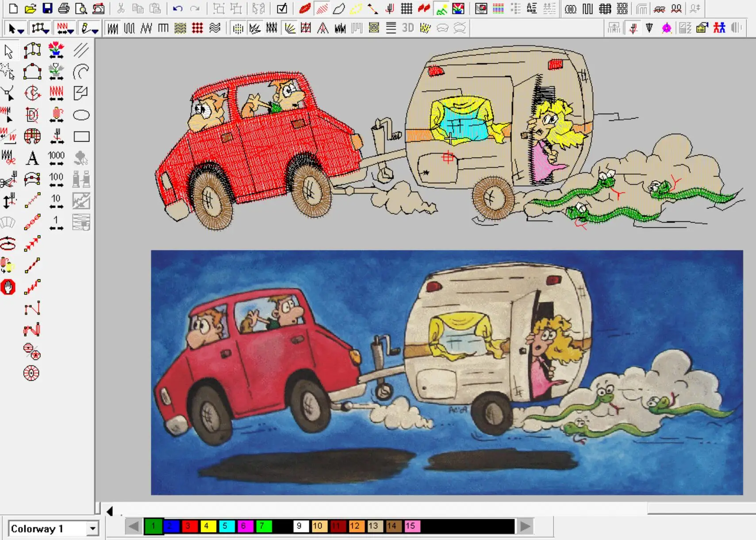Toggle the 3D stitch view
The image size is (756, 540).
tap(407, 28)
